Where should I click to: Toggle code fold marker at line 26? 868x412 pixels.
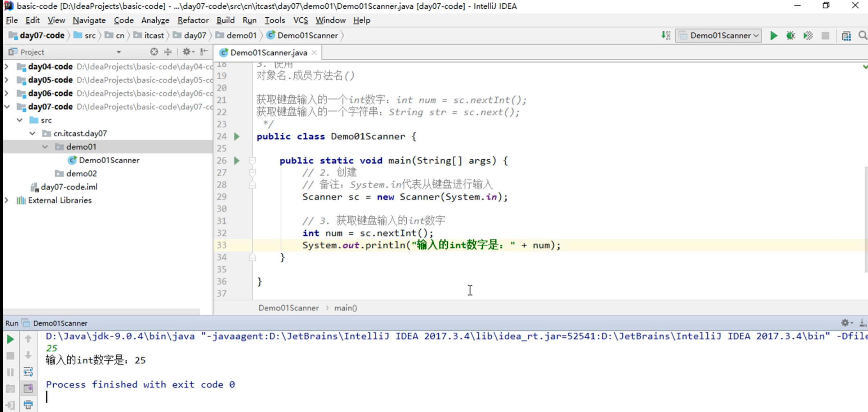[x=252, y=160]
